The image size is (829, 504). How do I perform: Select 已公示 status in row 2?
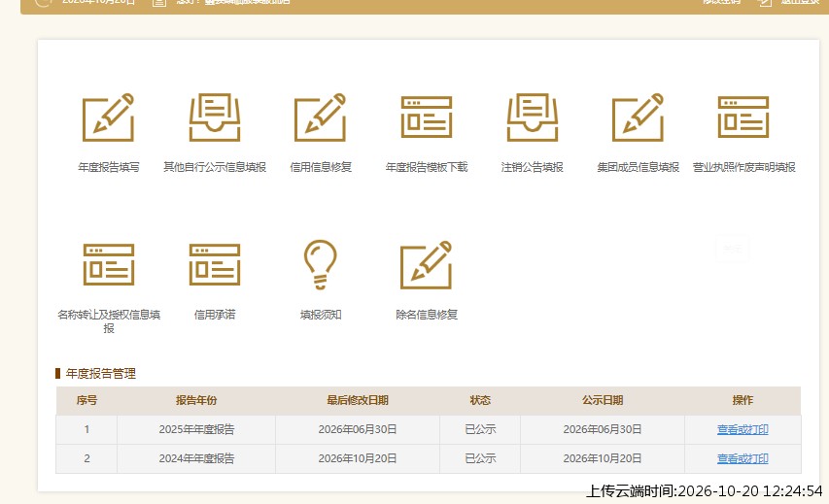click(x=480, y=458)
